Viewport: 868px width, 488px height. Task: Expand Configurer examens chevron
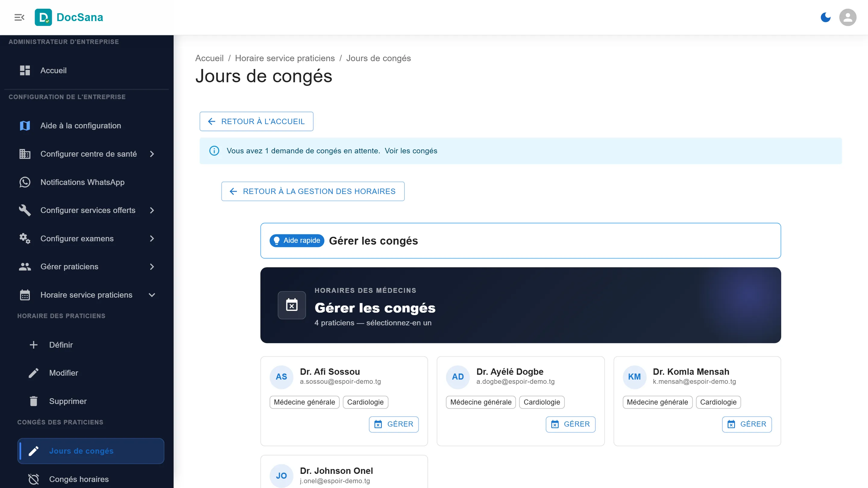152,239
